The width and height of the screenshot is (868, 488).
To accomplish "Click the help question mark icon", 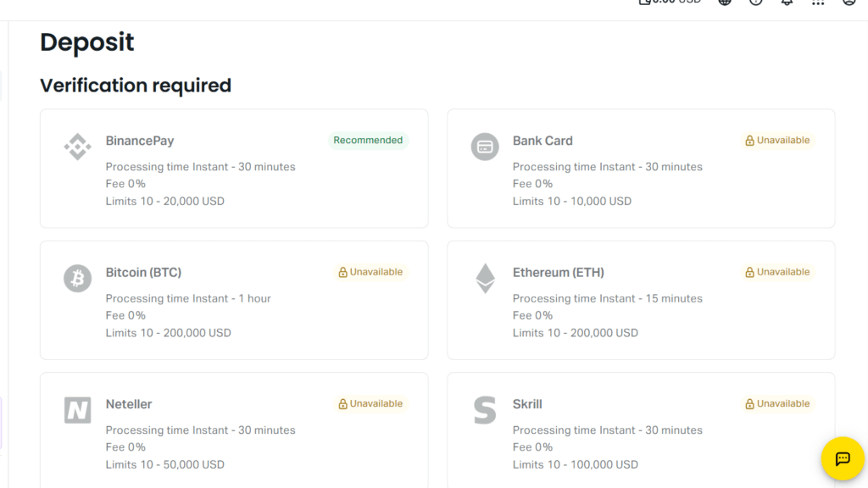I will (755, 3).
